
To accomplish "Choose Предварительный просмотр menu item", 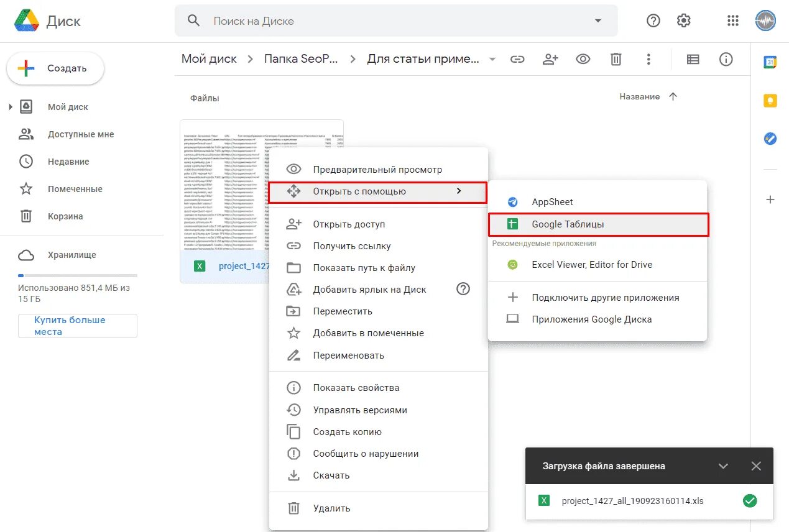I will coord(379,170).
